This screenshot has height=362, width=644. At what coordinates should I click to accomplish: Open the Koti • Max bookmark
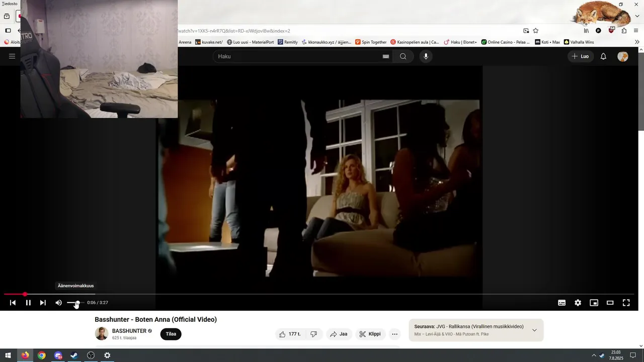(547, 42)
